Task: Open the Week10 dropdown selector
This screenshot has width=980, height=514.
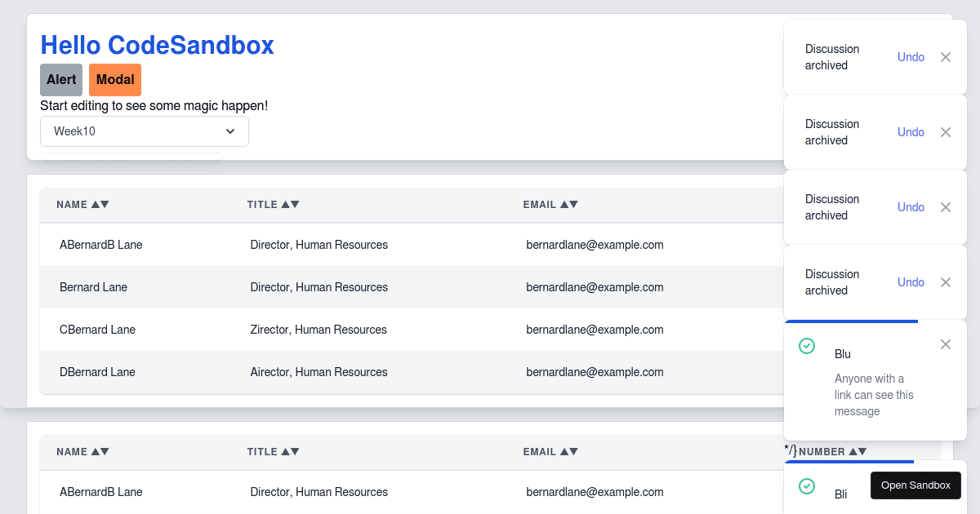Action: point(145,131)
